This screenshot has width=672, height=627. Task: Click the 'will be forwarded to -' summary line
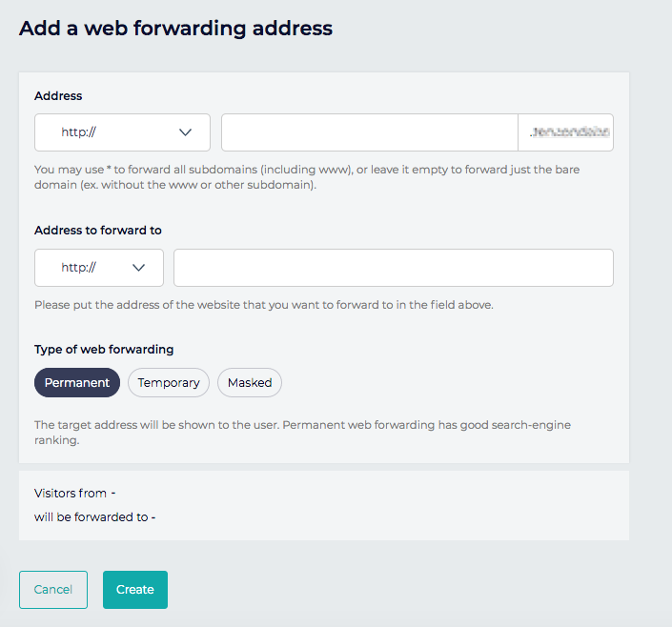point(94,517)
